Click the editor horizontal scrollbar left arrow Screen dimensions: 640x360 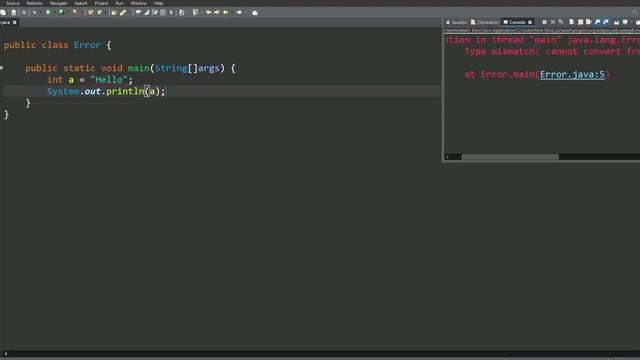pos(5,353)
